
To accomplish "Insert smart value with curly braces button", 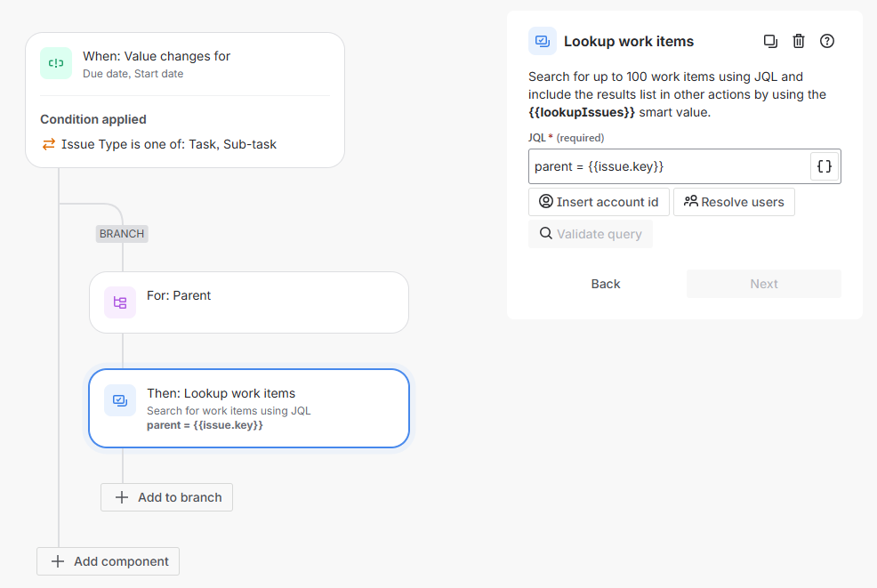I will click(825, 166).
